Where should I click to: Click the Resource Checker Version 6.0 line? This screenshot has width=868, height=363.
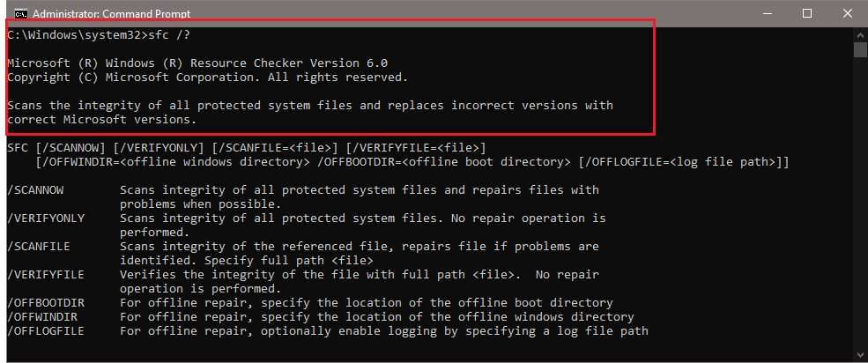(197, 63)
